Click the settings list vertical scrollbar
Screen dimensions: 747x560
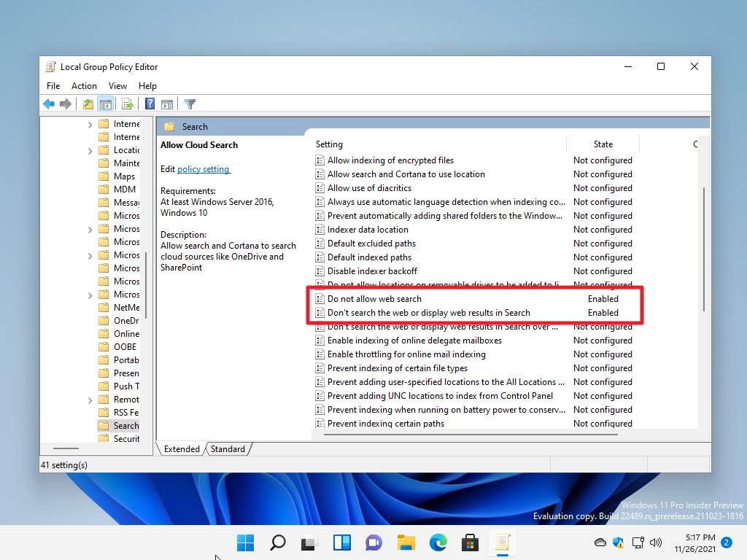(x=704, y=249)
